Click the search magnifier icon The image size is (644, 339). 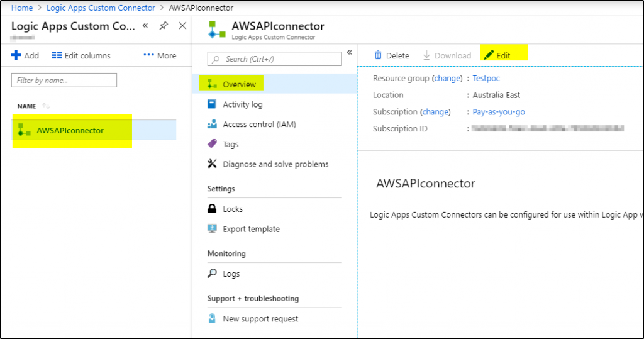[x=216, y=59]
